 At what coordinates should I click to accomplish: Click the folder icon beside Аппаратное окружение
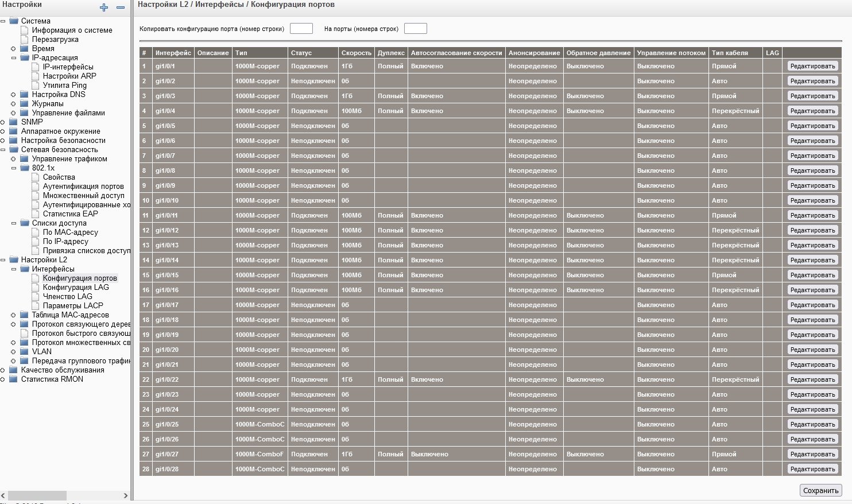pos(14,131)
